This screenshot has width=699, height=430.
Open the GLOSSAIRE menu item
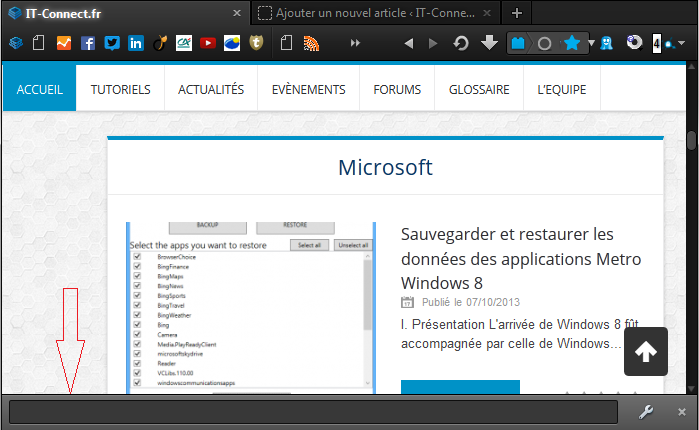[x=478, y=89]
